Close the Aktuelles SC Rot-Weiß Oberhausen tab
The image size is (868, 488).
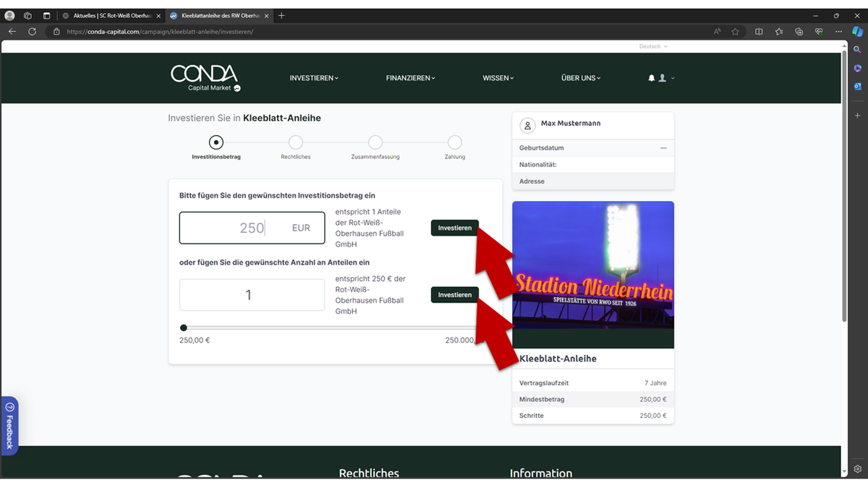point(158,15)
